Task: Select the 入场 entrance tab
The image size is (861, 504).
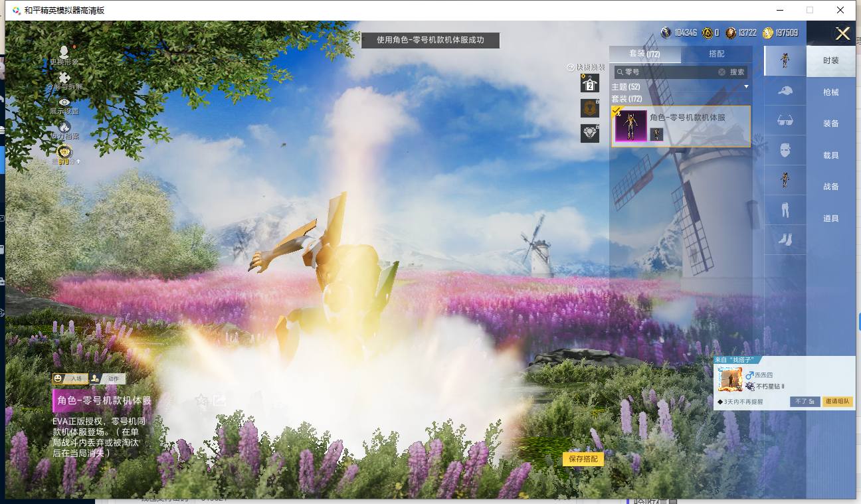Action: click(x=70, y=378)
